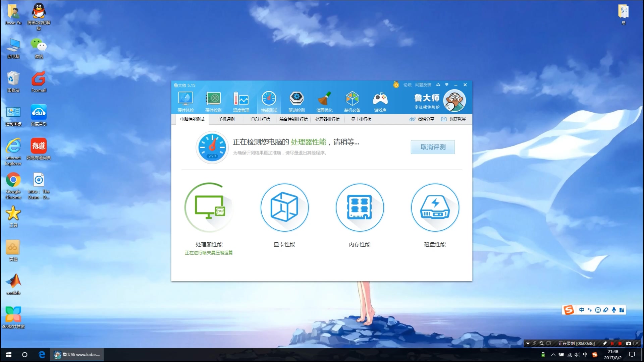The height and width of the screenshot is (362, 644).
Task: Click voice input microphone in Sogou bar
Action: click(x=614, y=310)
